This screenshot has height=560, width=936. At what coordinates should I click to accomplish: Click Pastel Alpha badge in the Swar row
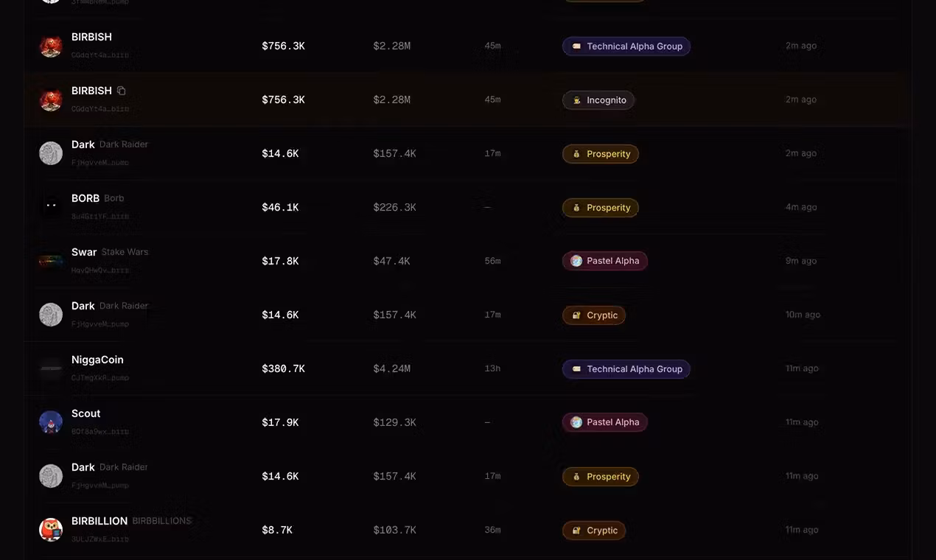[x=605, y=261]
